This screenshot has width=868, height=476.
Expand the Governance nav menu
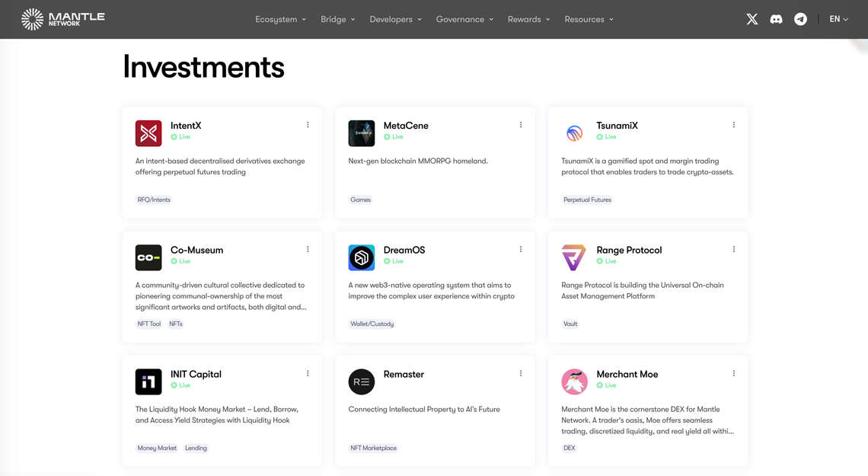464,19
